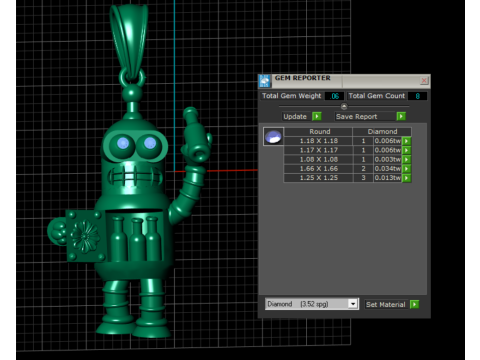Click the green arrow on the 1.08 X 1.08 row
This screenshot has width=480, height=360.
point(406,160)
